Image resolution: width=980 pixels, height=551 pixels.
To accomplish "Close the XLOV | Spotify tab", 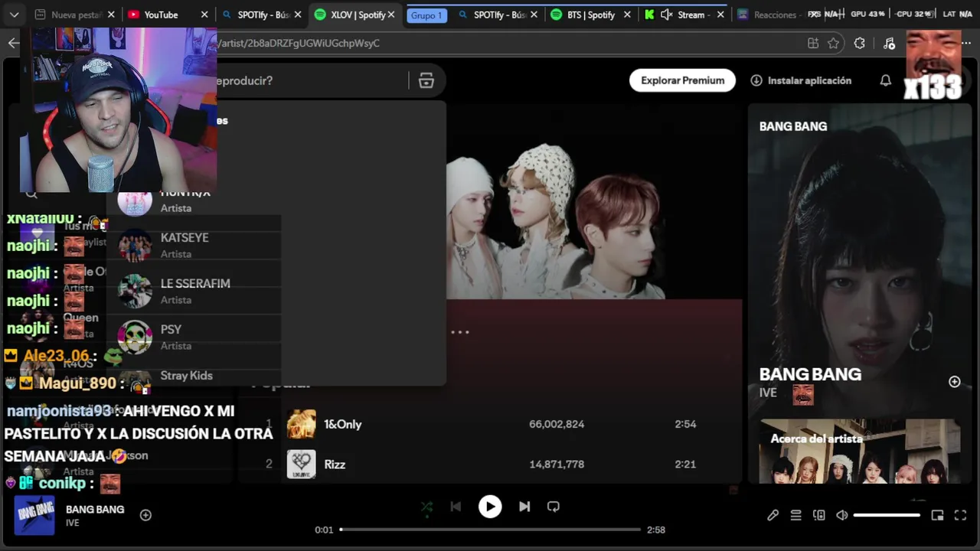I will pyautogui.click(x=392, y=15).
